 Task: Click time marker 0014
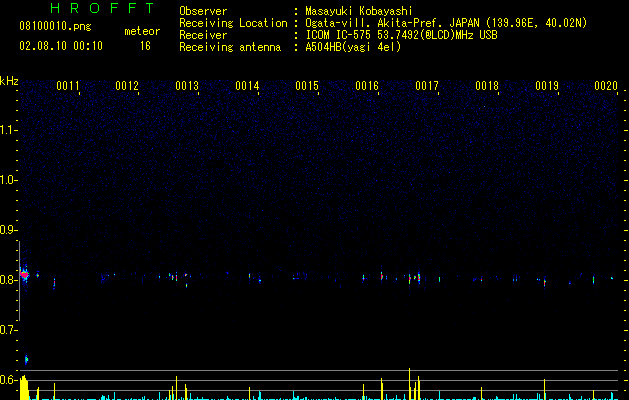pyautogui.click(x=247, y=86)
